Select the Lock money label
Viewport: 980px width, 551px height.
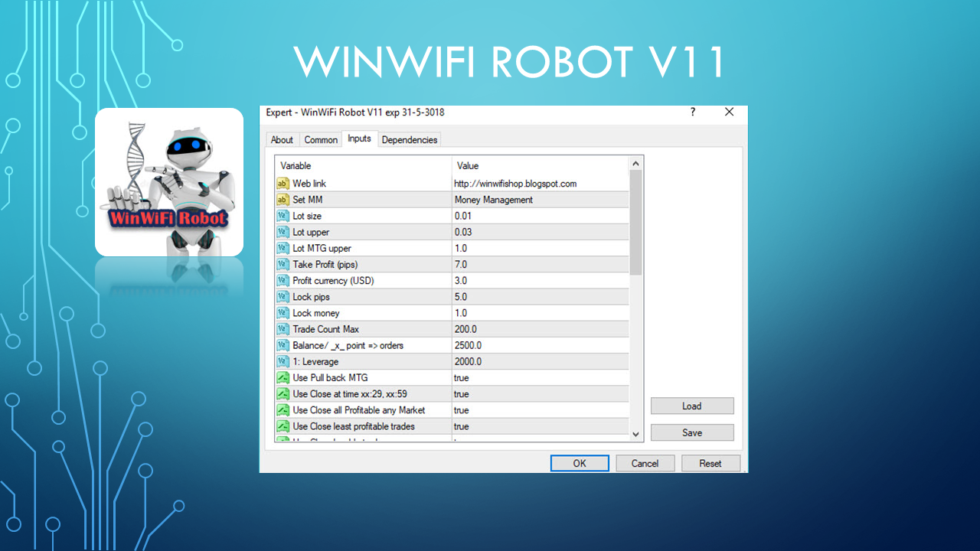pyautogui.click(x=315, y=313)
